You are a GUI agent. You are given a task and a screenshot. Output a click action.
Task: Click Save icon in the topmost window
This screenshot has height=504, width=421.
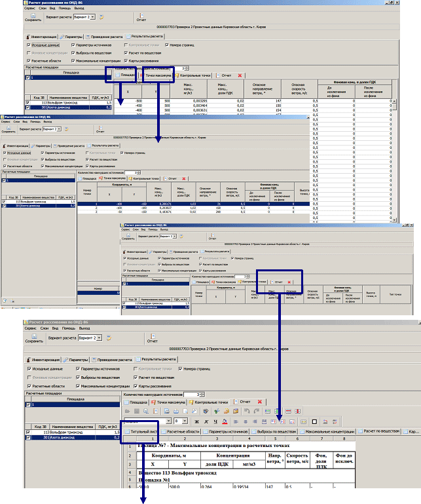point(33,13)
